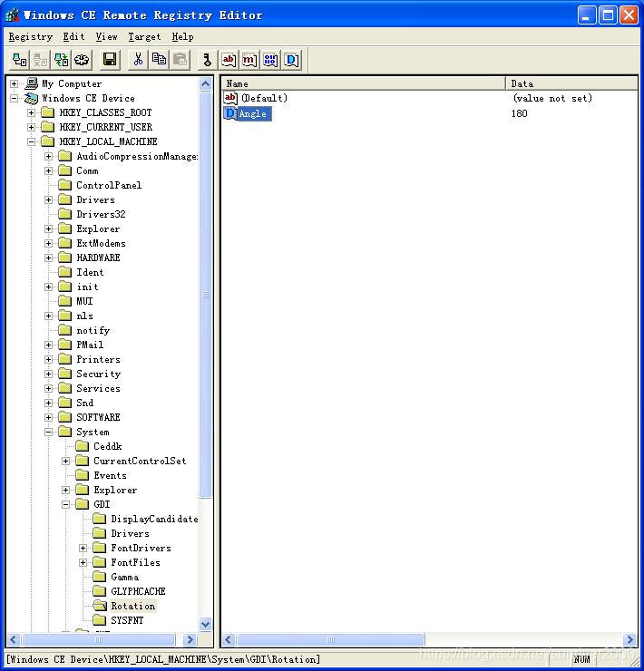This screenshot has height=671, width=644.
Task: Collapse the GDI key
Action: [65, 504]
